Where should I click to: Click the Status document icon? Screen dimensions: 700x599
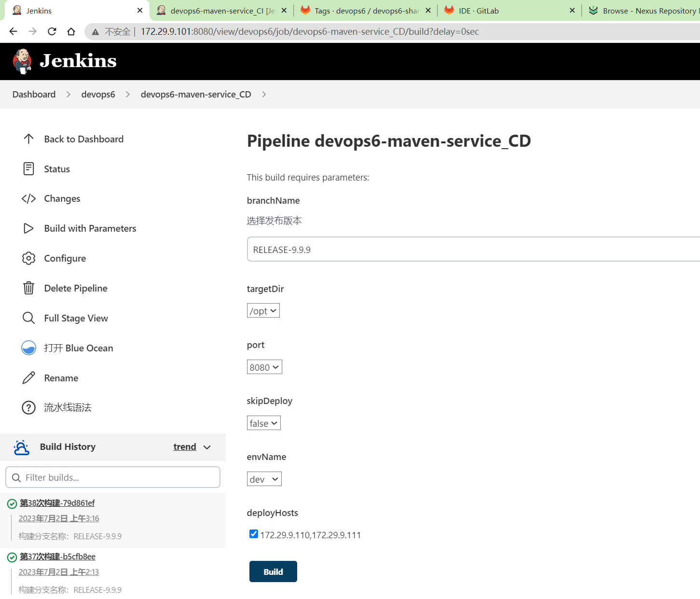coord(28,169)
